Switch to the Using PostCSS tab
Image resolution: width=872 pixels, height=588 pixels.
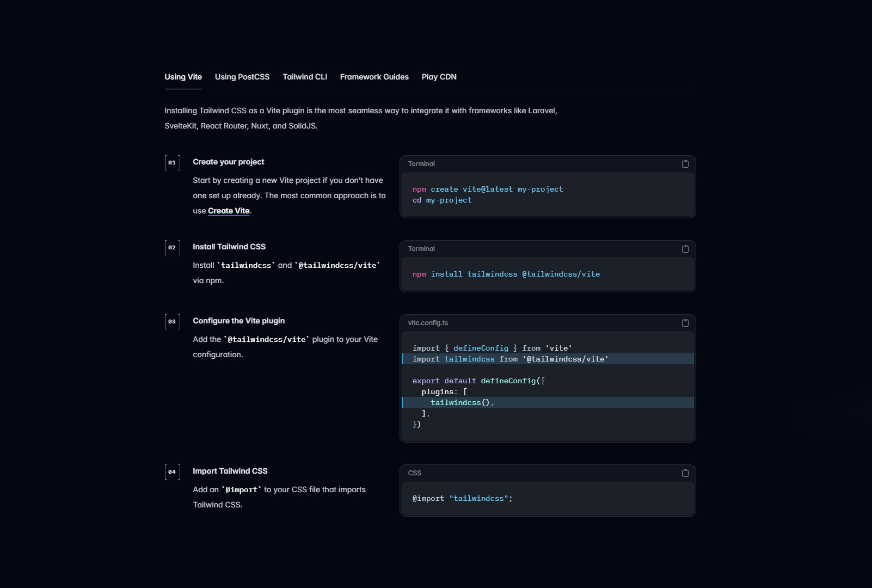(242, 77)
